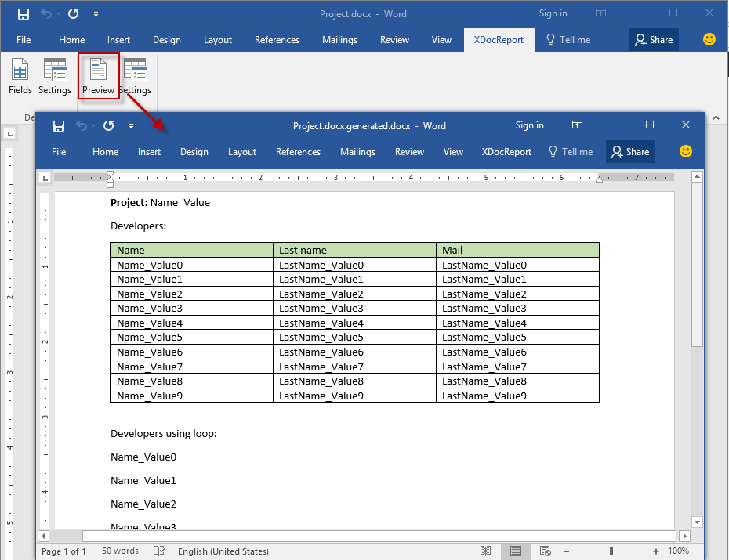Expand Quick Access Toolbar dropdown in the Project.docx window
This screenshot has height=560, width=729.
point(96,14)
